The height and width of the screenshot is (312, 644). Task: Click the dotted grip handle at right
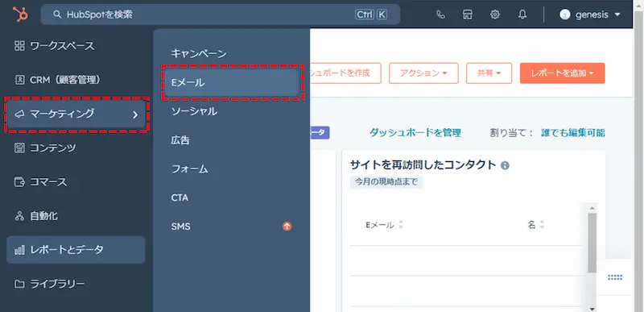click(x=615, y=277)
